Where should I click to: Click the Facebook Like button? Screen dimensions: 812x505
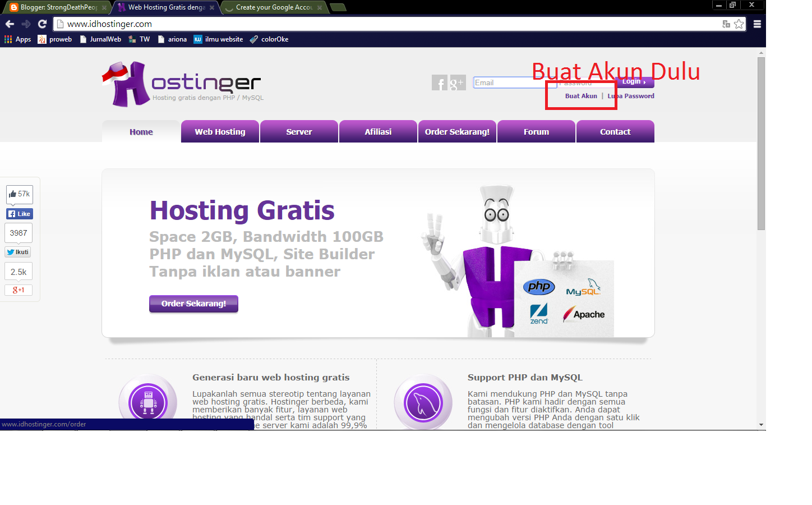click(20, 214)
